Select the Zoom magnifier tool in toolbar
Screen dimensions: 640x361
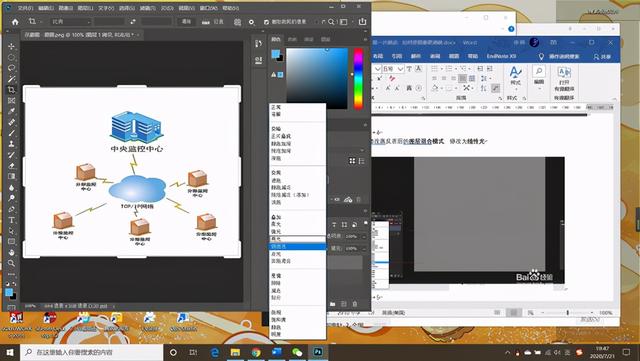11,263
